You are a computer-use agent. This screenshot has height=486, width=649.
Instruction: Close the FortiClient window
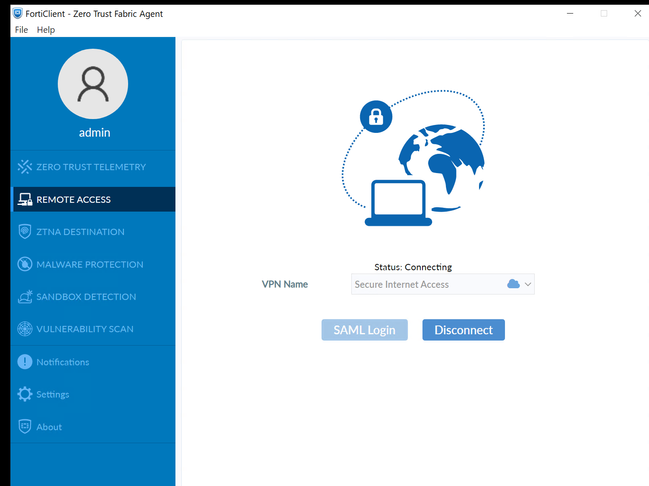638,14
